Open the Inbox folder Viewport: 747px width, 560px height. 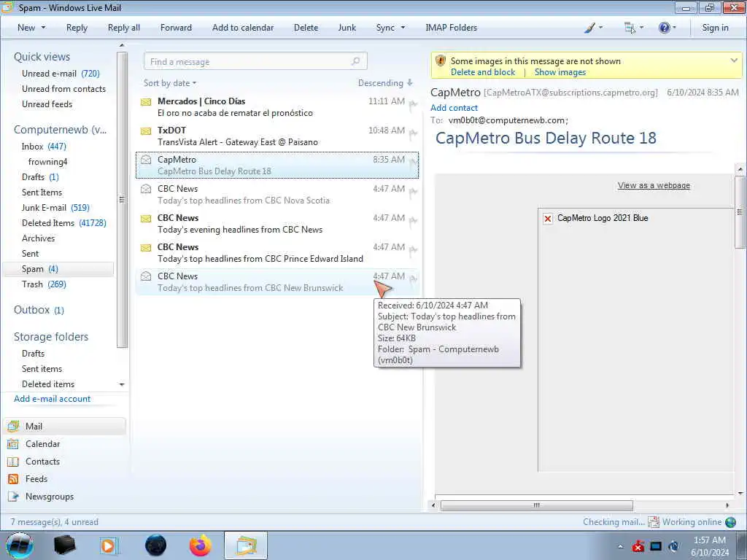(x=44, y=146)
